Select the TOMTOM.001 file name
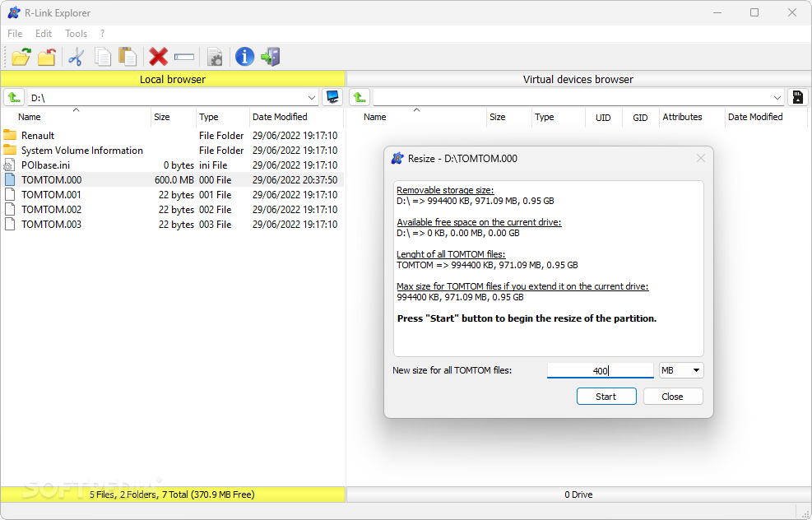Screen dimensions: 812x520 click(x=51, y=195)
